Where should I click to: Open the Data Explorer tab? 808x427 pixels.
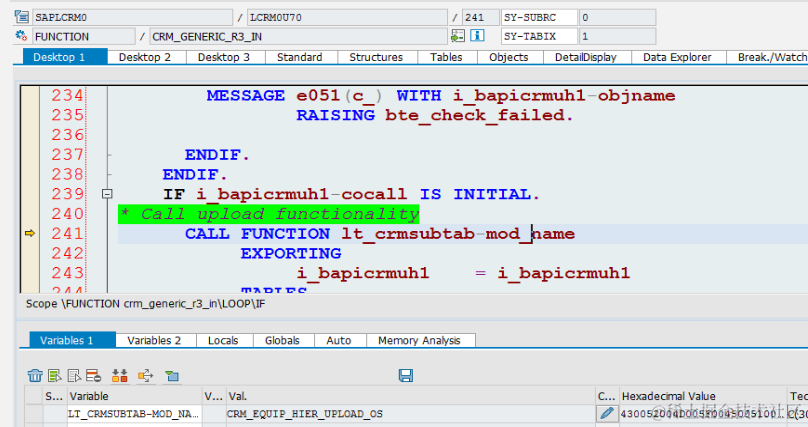677,57
